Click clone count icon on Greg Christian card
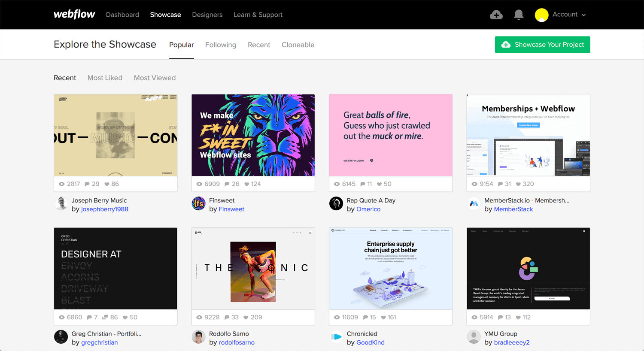 105,318
